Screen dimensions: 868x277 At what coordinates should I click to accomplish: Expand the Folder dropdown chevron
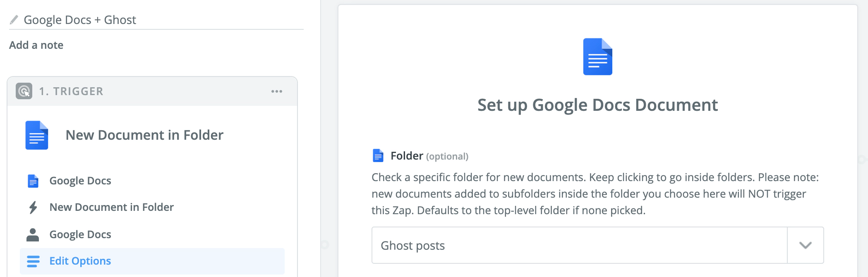(805, 245)
